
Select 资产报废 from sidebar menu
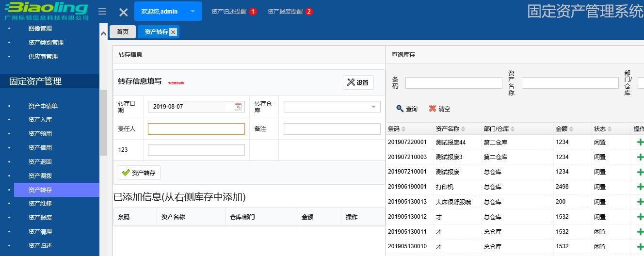pos(40,218)
